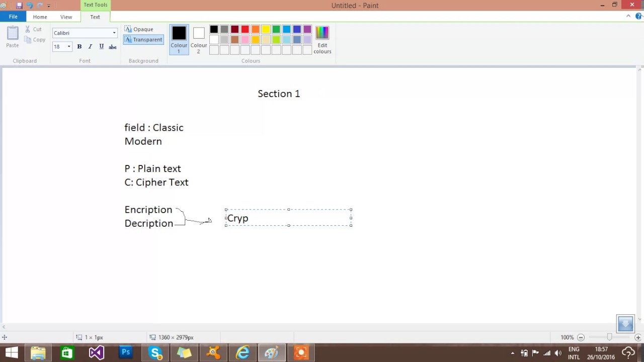Image resolution: width=644 pixels, height=362 pixels.
Task: Pick the white colour swatch
Action: pyautogui.click(x=214, y=40)
